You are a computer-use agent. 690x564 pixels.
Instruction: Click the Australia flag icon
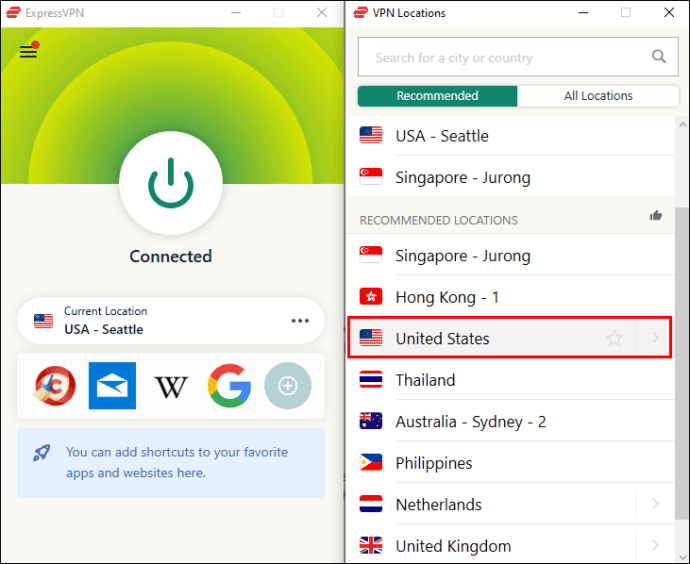pos(371,421)
